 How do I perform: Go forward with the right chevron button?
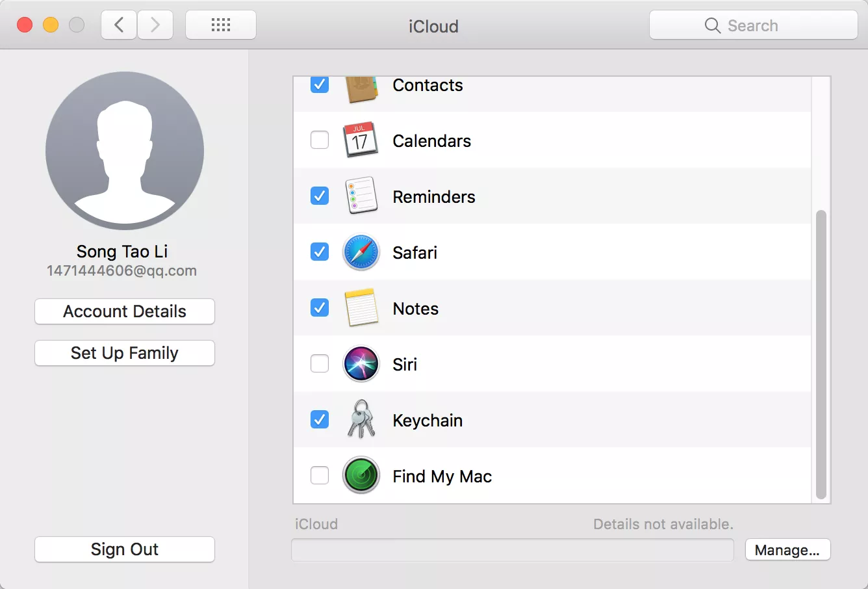click(155, 25)
